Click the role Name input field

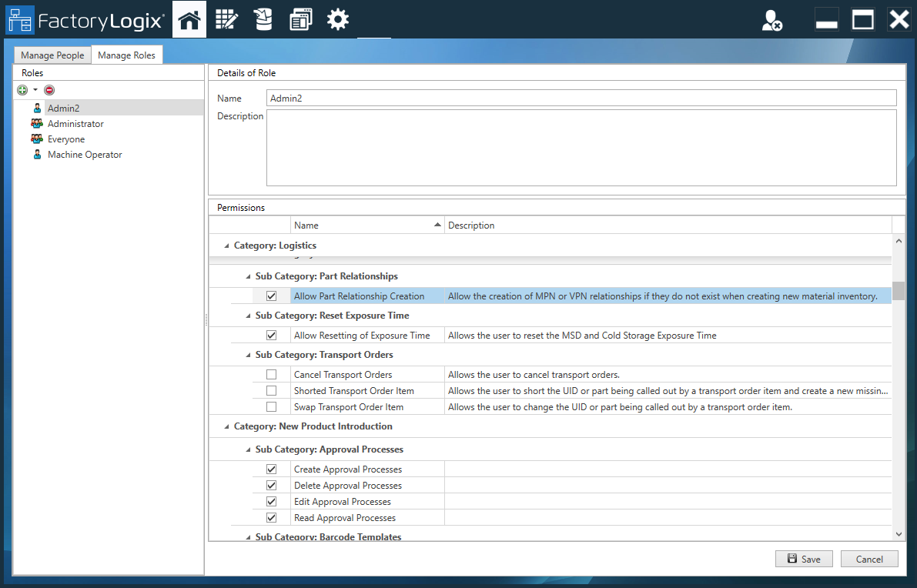(x=581, y=99)
